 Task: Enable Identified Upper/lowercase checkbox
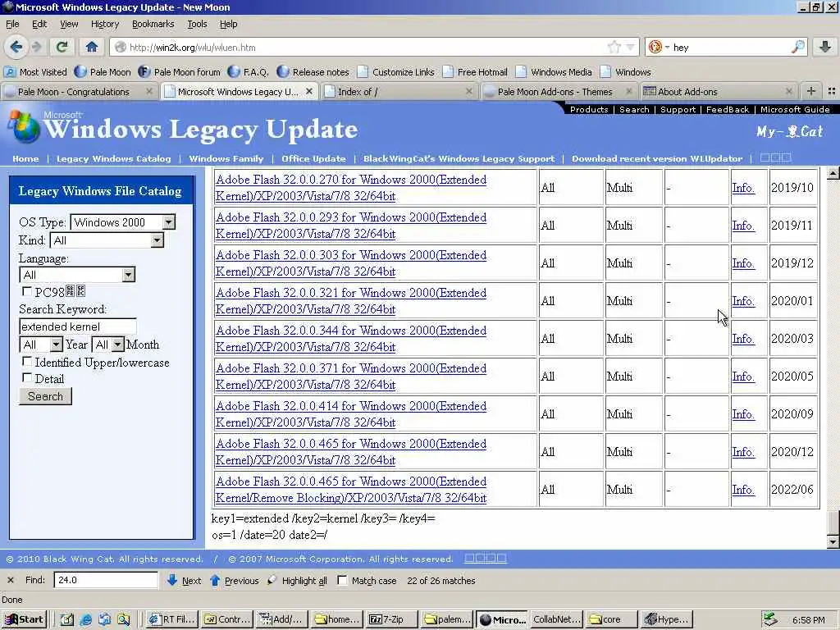pyautogui.click(x=27, y=362)
